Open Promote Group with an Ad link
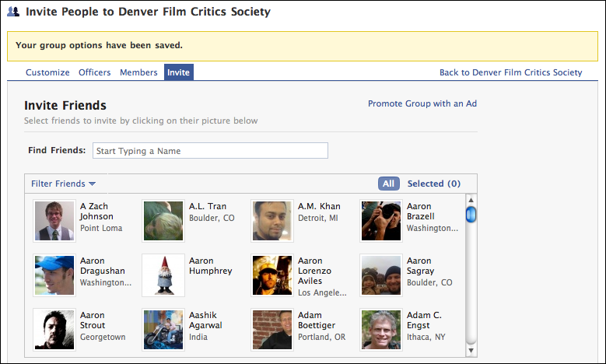The height and width of the screenshot is (364, 606). pyautogui.click(x=422, y=103)
